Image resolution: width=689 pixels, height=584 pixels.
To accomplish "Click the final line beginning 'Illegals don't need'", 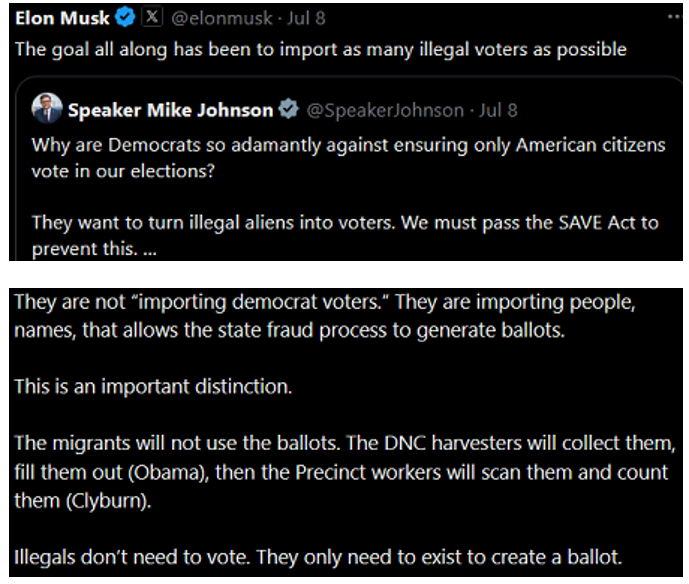I will point(318,557).
